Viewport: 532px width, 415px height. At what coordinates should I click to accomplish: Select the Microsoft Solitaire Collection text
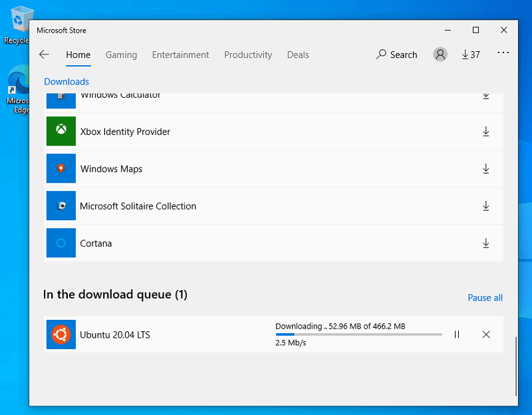tap(138, 206)
